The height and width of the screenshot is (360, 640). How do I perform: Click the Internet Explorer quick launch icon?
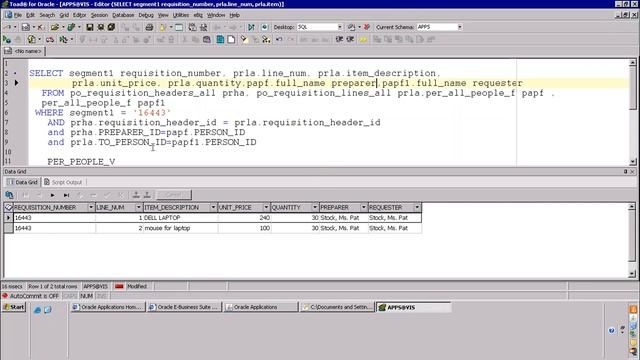pyautogui.click(x=38, y=310)
